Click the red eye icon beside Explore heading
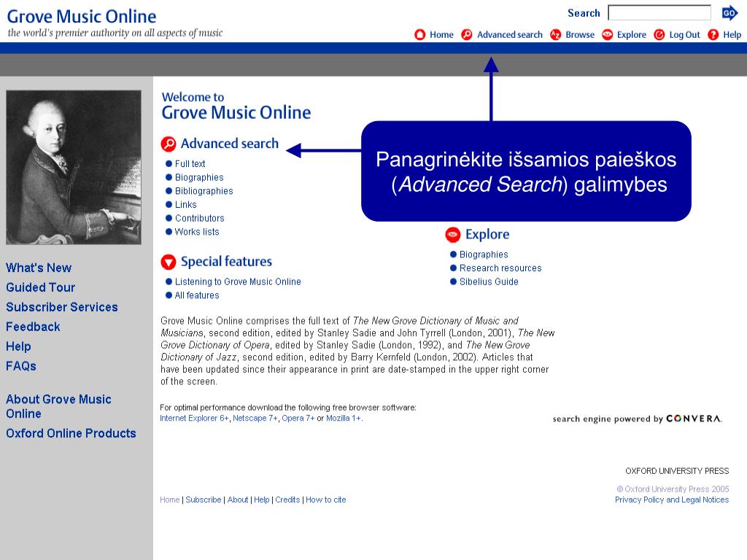The height and width of the screenshot is (560, 747). [452, 234]
